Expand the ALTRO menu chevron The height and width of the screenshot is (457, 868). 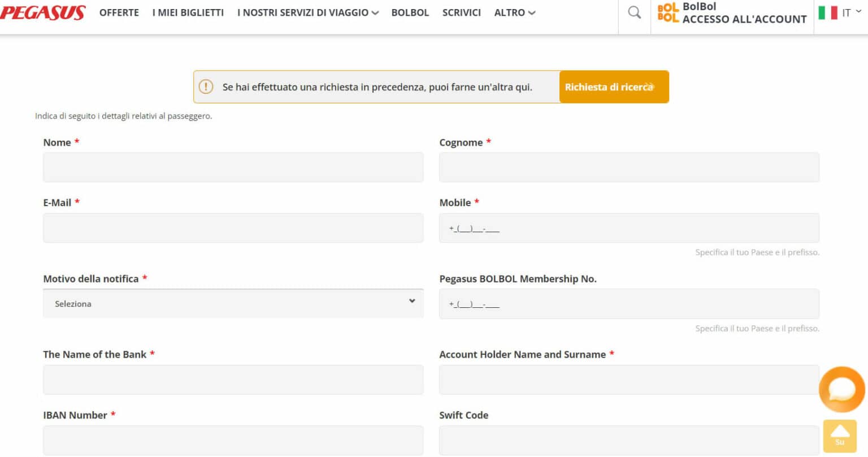tap(532, 12)
